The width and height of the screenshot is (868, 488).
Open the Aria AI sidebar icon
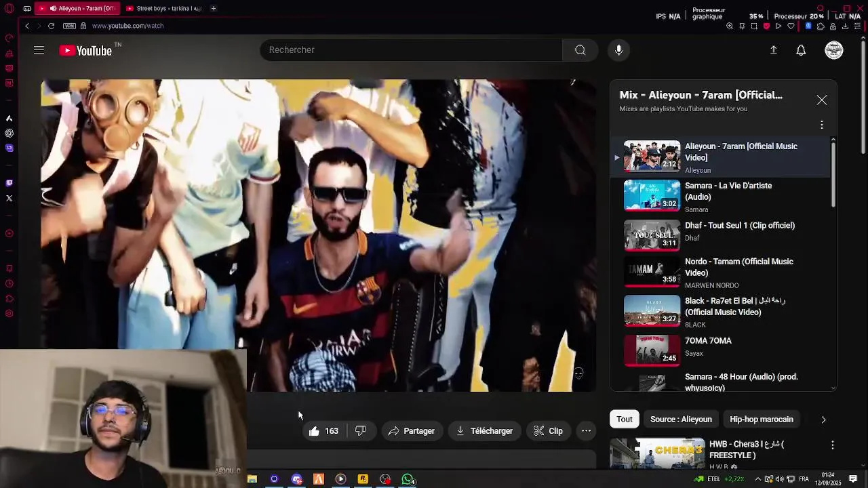9,119
